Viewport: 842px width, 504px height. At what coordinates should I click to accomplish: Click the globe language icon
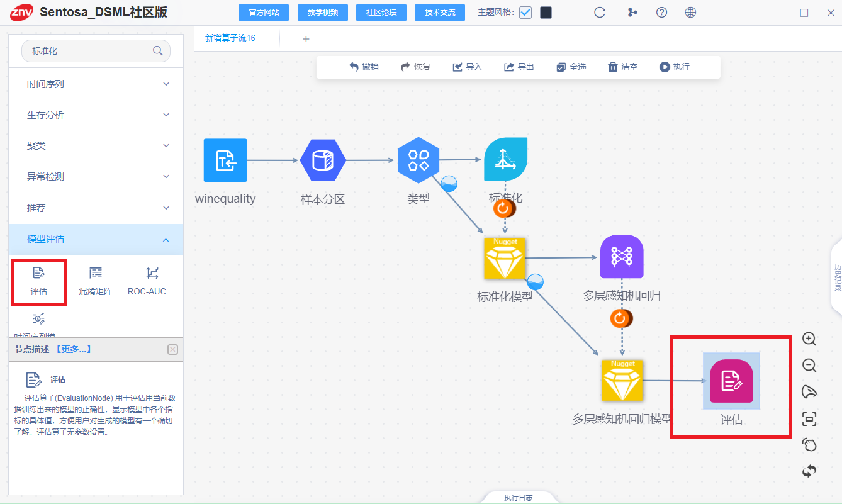pyautogui.click(x=690, y=13)
